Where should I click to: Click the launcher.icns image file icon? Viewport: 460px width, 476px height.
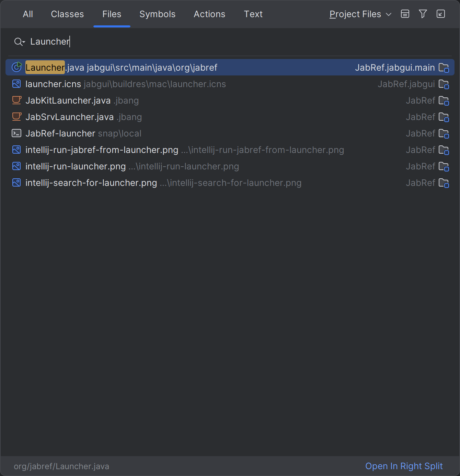pyautogui.click(x=16, y=84)
